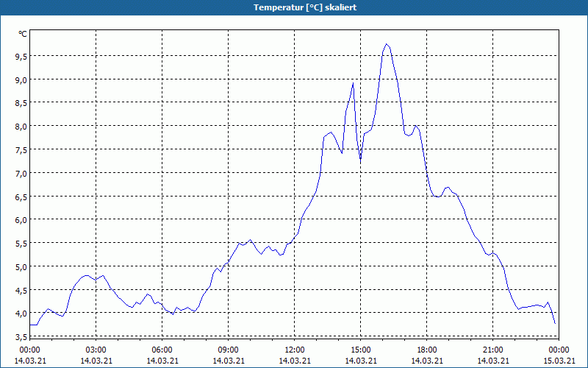Screen dimensions: 588x368
Task: Click the °C unit label on y-axis
Action: (x=23, y=34)
